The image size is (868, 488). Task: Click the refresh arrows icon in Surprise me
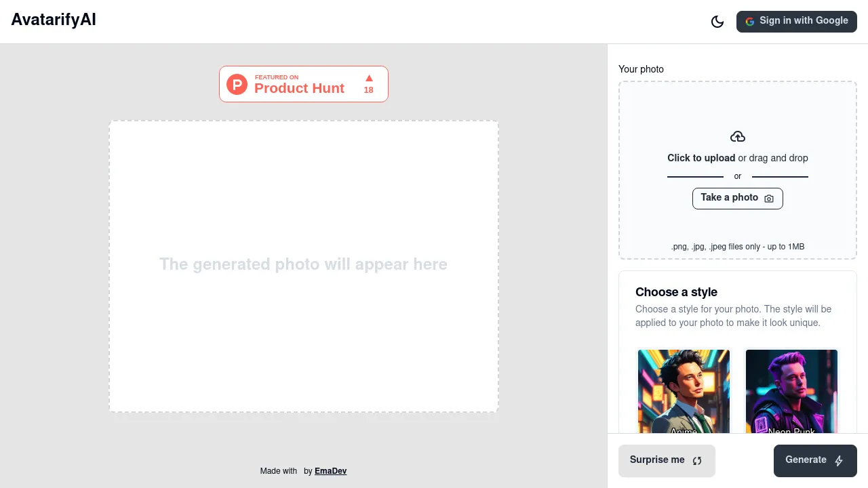pos(697,461)
